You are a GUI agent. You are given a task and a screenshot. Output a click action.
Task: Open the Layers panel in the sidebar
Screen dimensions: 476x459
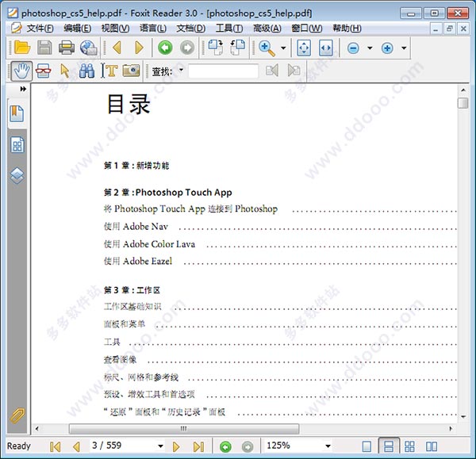(17, 175)
